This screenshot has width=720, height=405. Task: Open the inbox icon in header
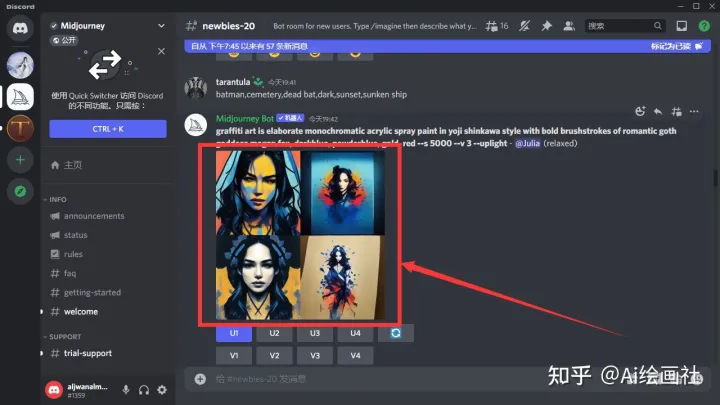681,26
